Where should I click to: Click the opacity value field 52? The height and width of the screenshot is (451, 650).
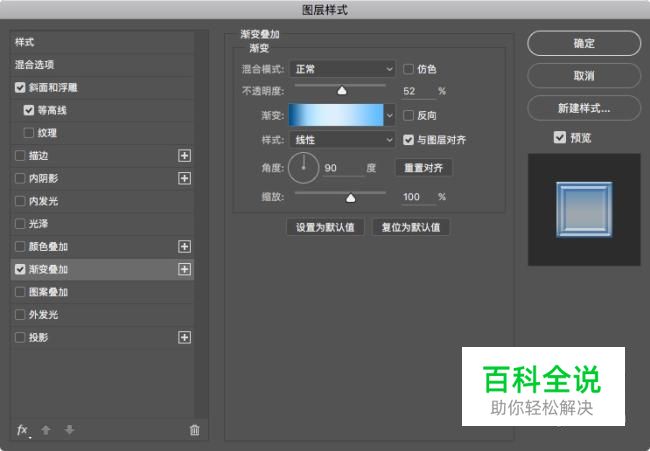click(419, 91)
